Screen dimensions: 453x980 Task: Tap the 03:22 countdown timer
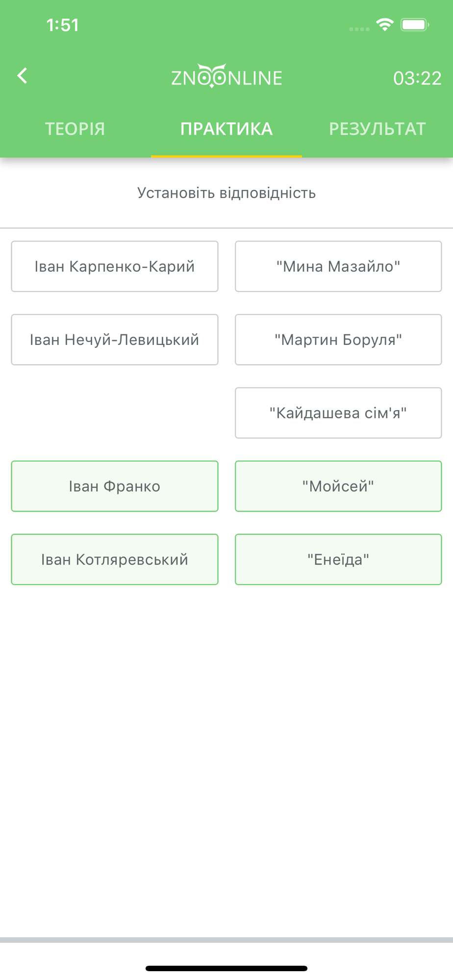pos(417,78)
